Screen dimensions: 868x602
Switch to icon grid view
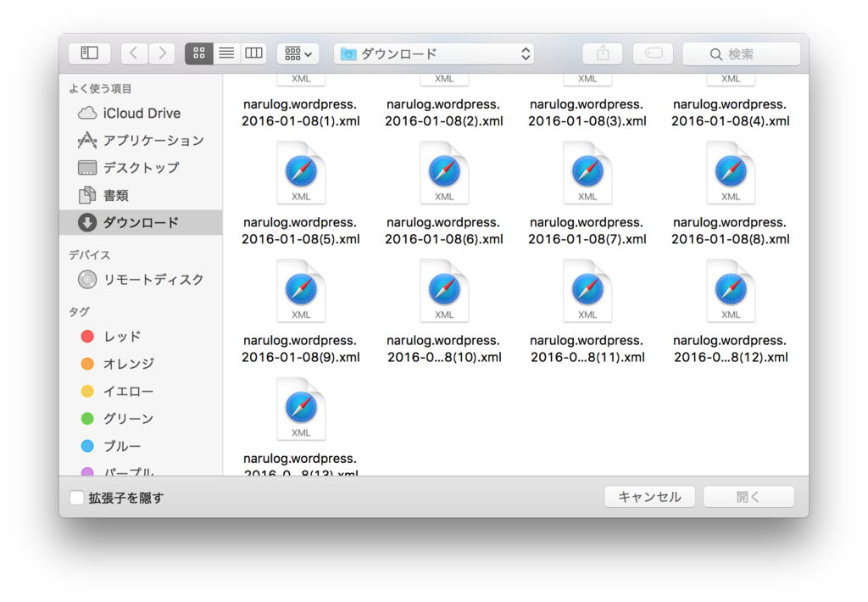click(198, 53)
